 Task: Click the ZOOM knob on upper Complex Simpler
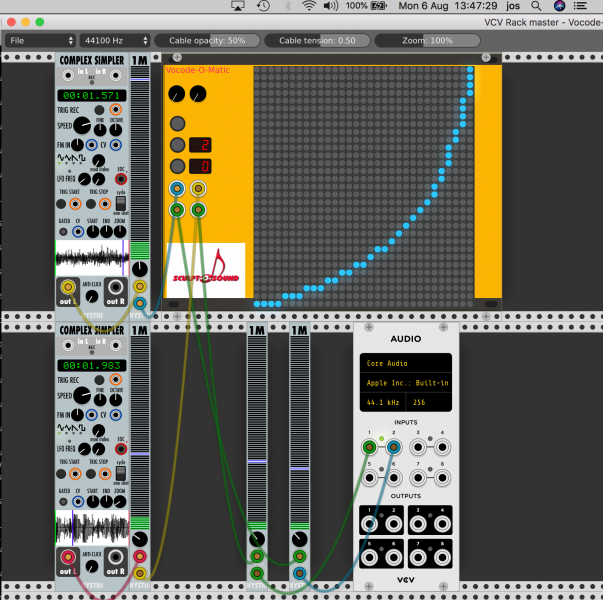pos(120,232)
